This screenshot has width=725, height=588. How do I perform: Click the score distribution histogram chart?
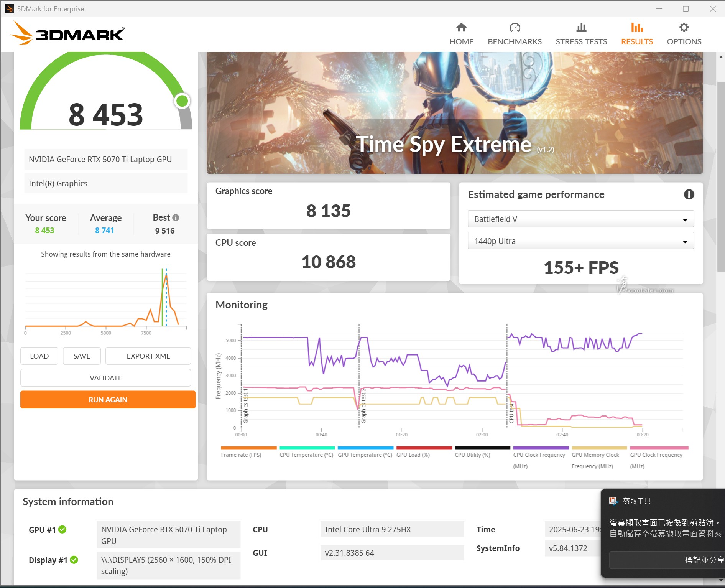coord(106,301)
